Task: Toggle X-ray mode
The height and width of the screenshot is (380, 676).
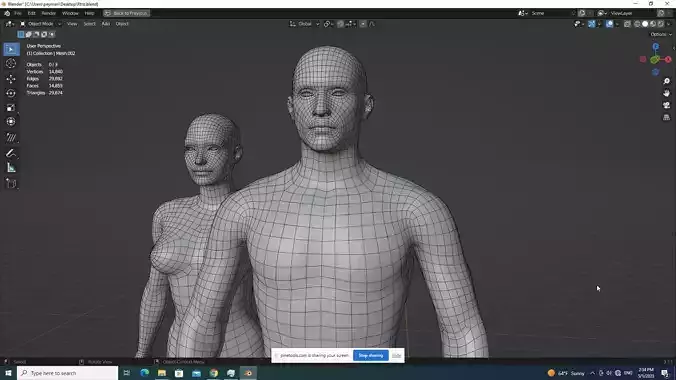Action: pyautogui.click(x=627, y=24)
